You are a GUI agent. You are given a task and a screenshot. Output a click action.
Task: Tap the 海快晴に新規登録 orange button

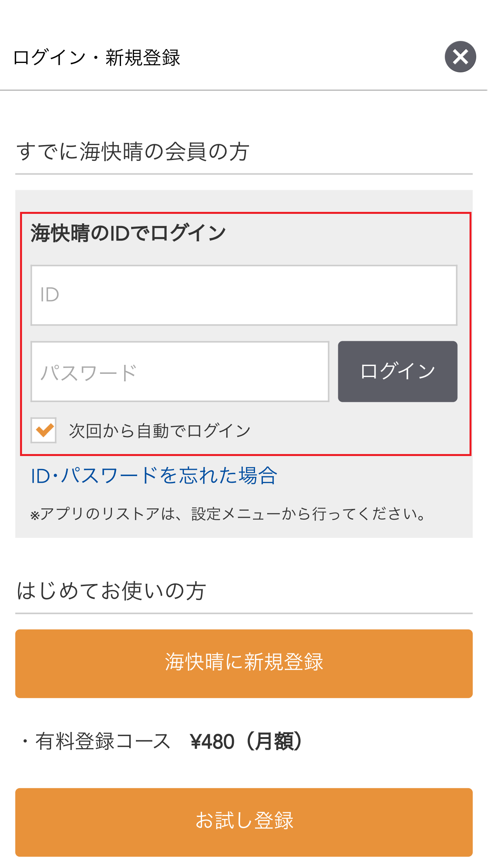[244, 664]
